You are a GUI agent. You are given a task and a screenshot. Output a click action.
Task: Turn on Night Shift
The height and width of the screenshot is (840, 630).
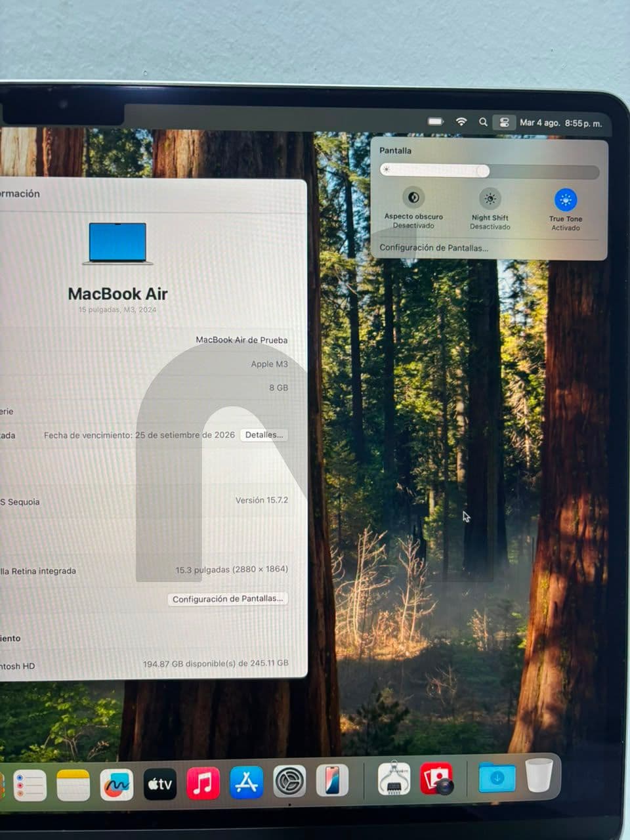pyautogui.click(x=490, y=199)
